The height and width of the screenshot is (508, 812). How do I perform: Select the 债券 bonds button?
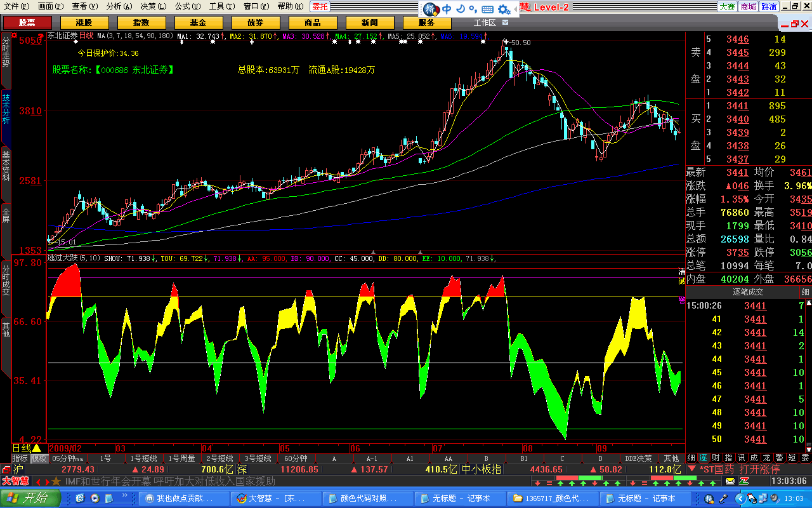(x=255, y=23)
